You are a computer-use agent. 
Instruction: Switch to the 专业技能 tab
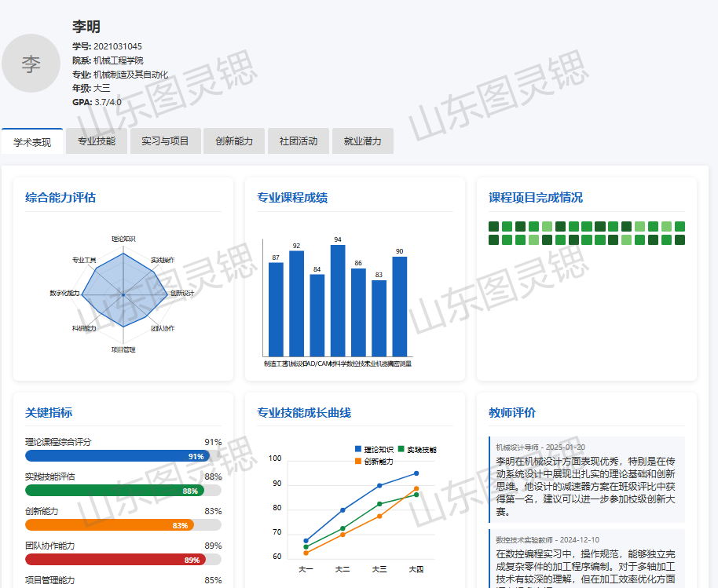[x=97, y=141]
